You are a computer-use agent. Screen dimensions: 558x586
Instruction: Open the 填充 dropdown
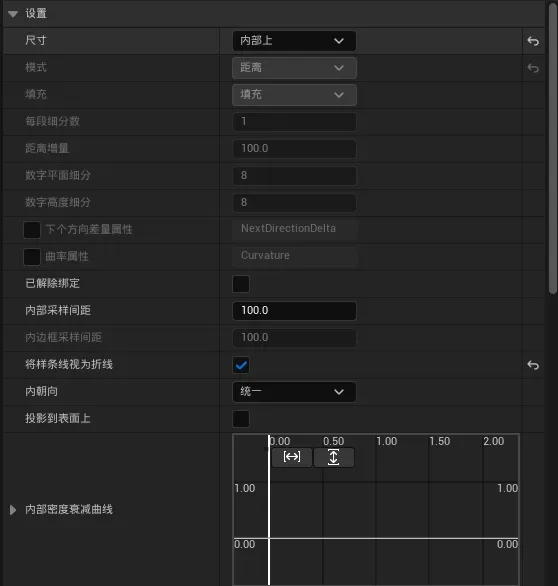(x=294, y=95)
